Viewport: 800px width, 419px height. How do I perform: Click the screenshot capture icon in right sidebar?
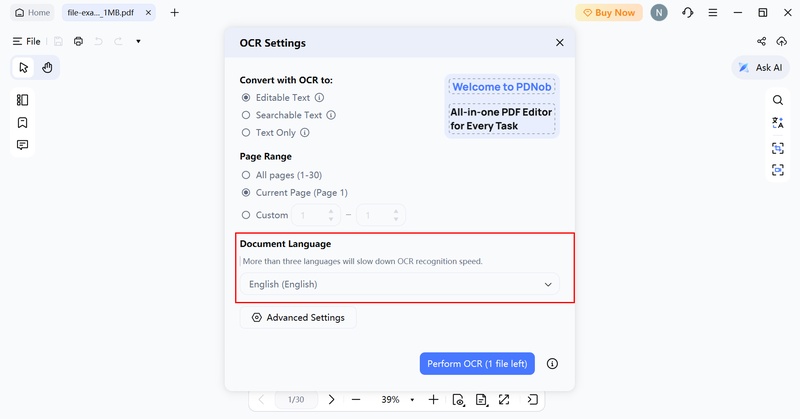tap(778, 170)
